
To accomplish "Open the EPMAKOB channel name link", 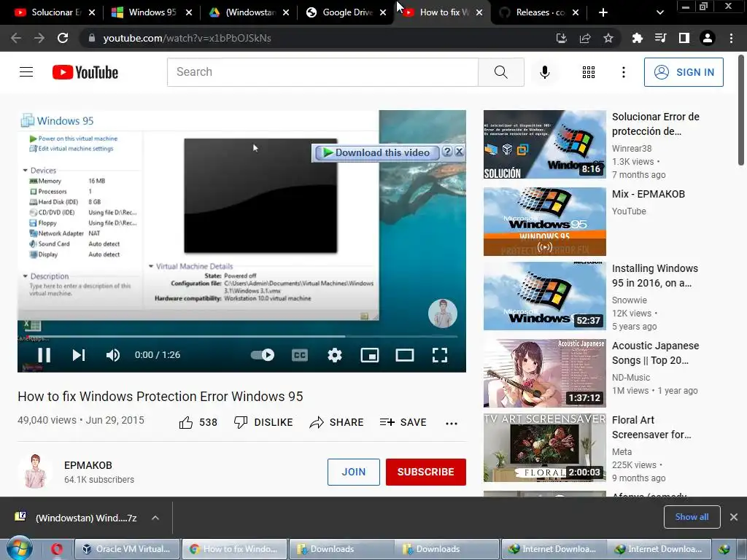I will 88,465.
